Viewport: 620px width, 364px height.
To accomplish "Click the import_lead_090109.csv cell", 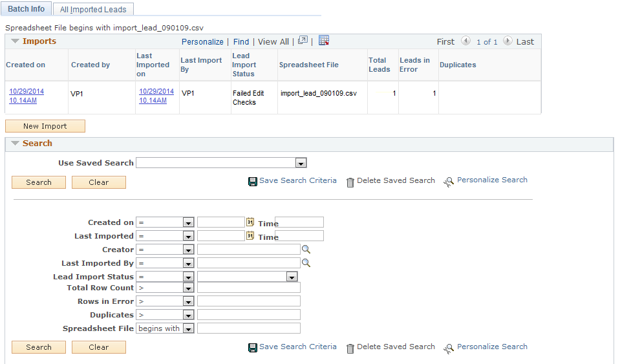I will (319, 93).
